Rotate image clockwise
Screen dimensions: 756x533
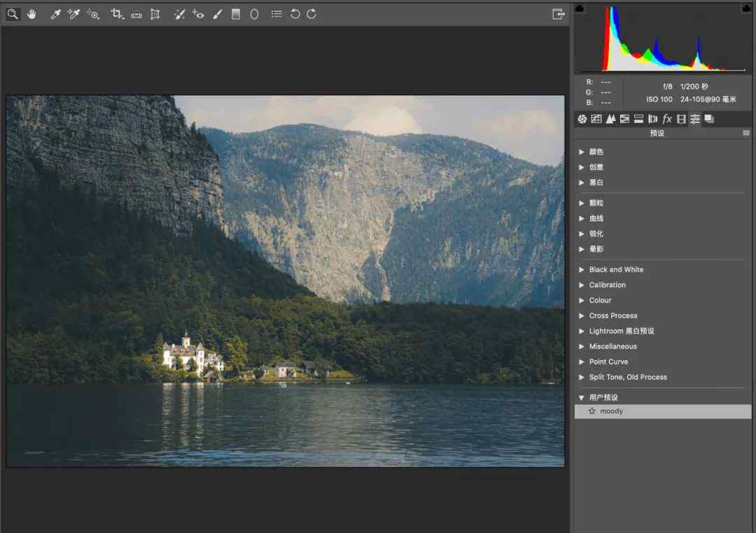(311, 14)
